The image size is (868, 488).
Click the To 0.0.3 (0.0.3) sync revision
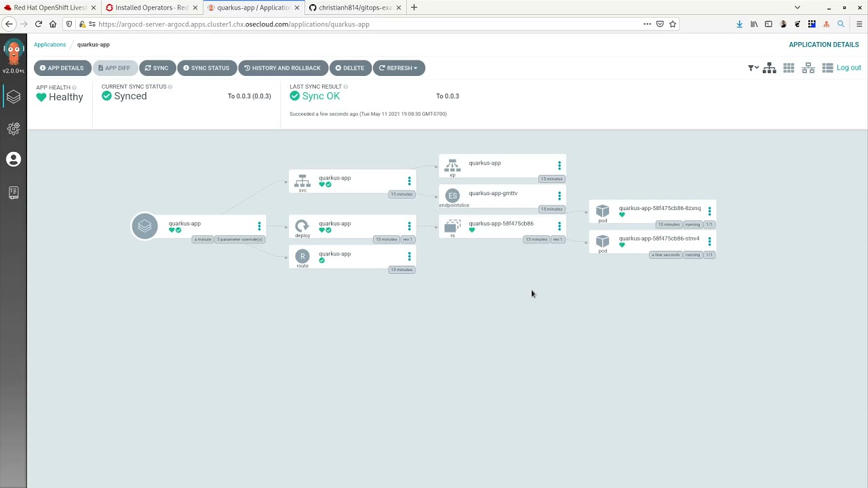tap(249, 96)
